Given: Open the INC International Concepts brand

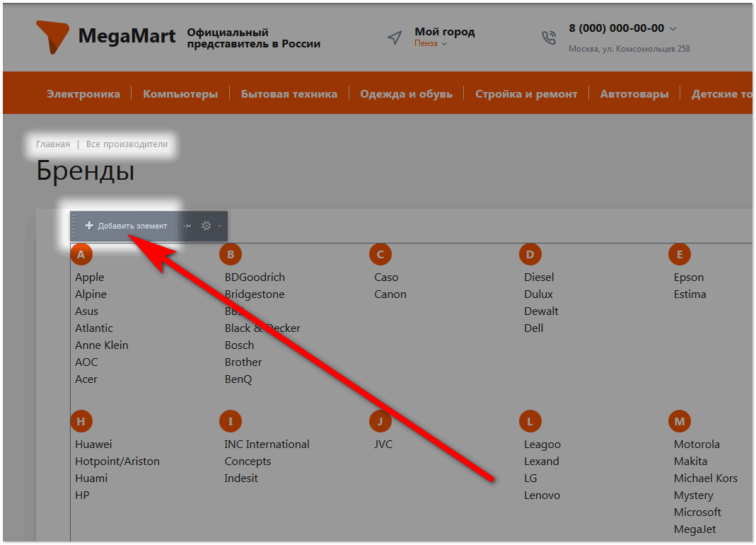Looking at the screenshot, I should pyautogui.click(x=267, y=453).
